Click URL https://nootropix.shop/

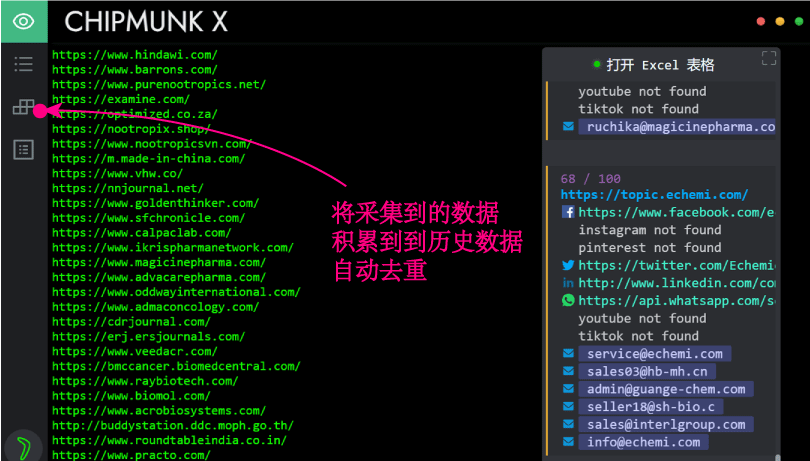point(131,129)
